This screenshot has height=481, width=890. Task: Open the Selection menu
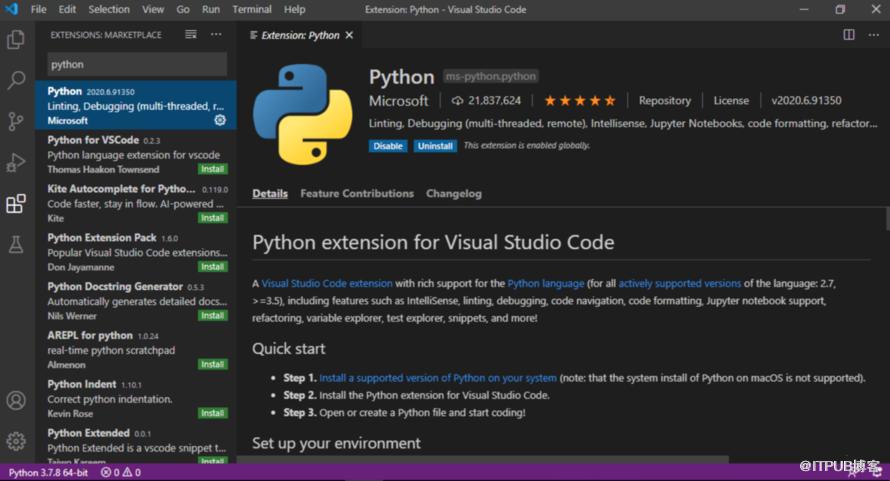109,10
